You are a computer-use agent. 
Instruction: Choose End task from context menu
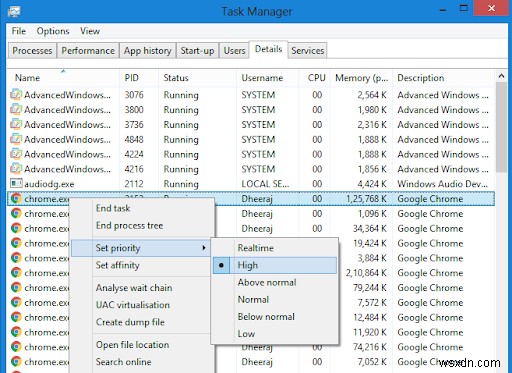141,208
